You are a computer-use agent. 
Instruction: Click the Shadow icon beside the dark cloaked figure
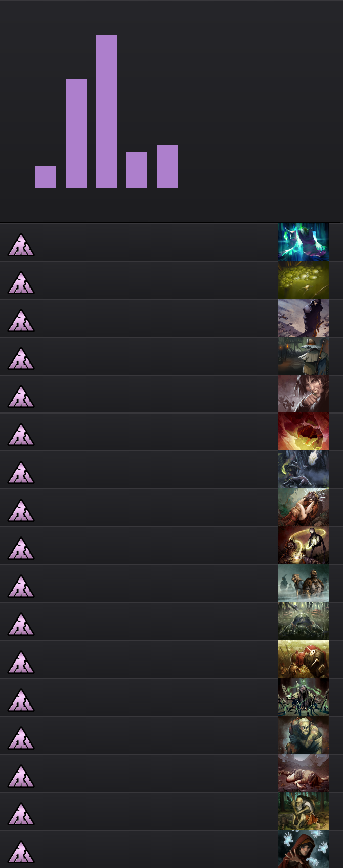pos(21,320)
